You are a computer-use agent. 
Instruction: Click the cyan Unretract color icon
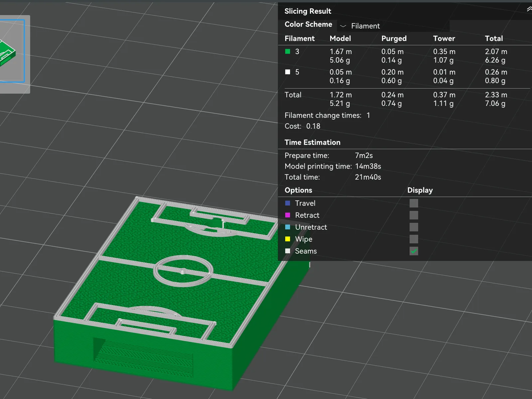tap(288, 227)
